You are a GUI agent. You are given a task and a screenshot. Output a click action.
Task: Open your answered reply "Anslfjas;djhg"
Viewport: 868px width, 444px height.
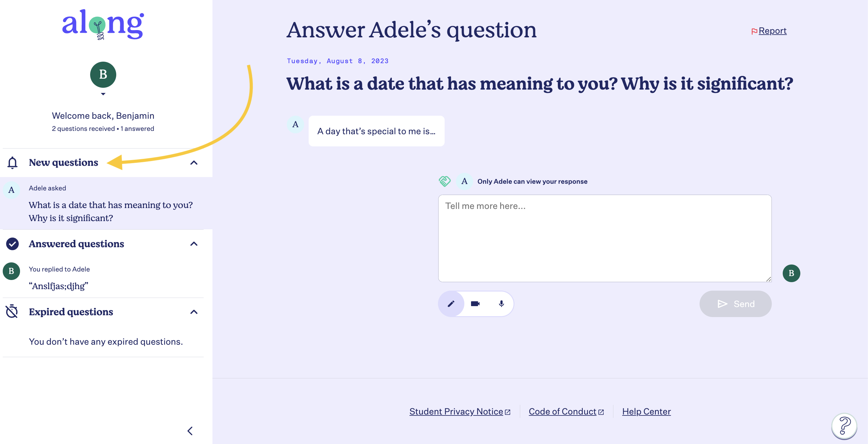[x=103, y=277]
